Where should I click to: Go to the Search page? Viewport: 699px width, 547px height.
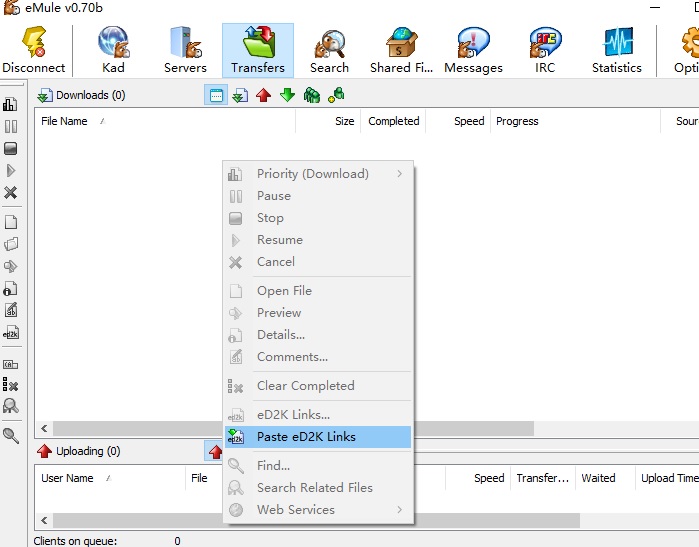[x=329, y=50]
